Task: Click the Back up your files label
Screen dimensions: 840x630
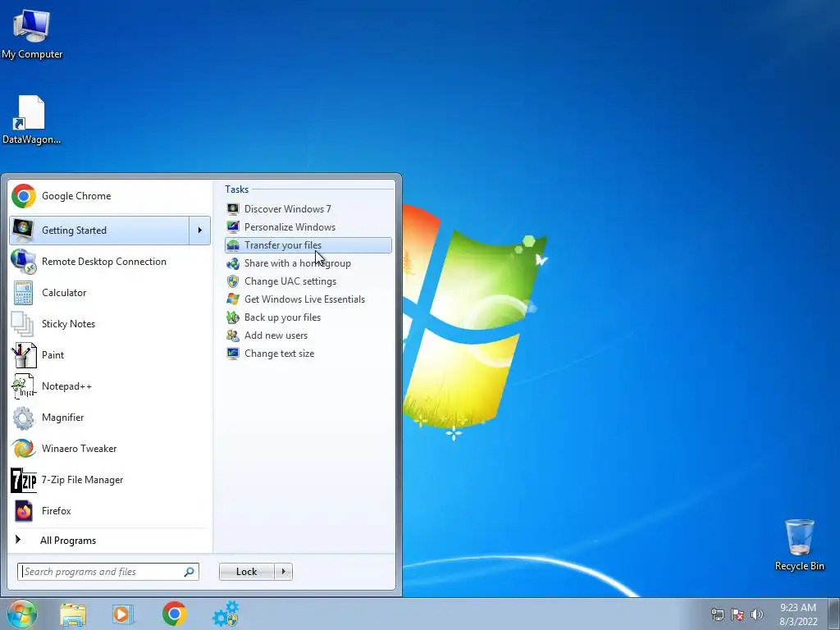Action: pyautogui.click(x=282, y=317)
